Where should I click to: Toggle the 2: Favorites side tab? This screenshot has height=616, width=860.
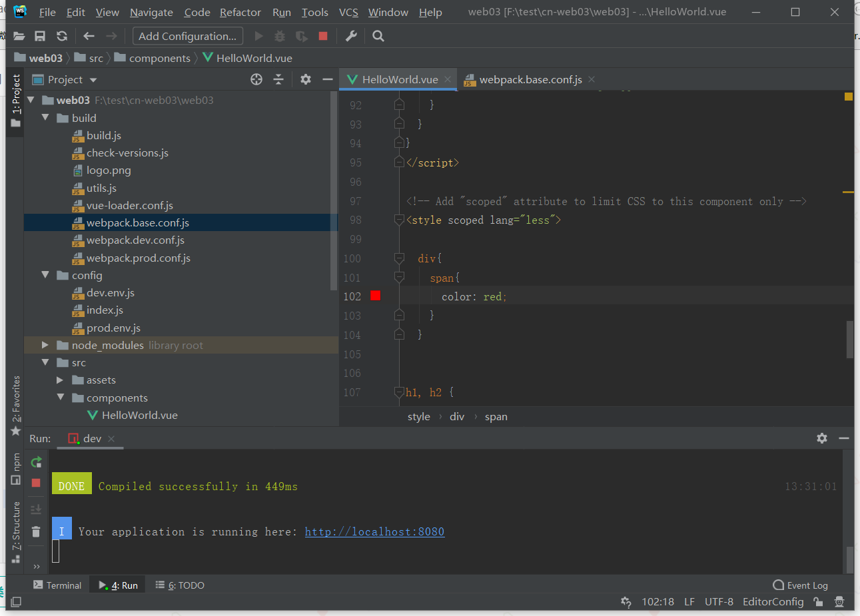click(16, 406)
